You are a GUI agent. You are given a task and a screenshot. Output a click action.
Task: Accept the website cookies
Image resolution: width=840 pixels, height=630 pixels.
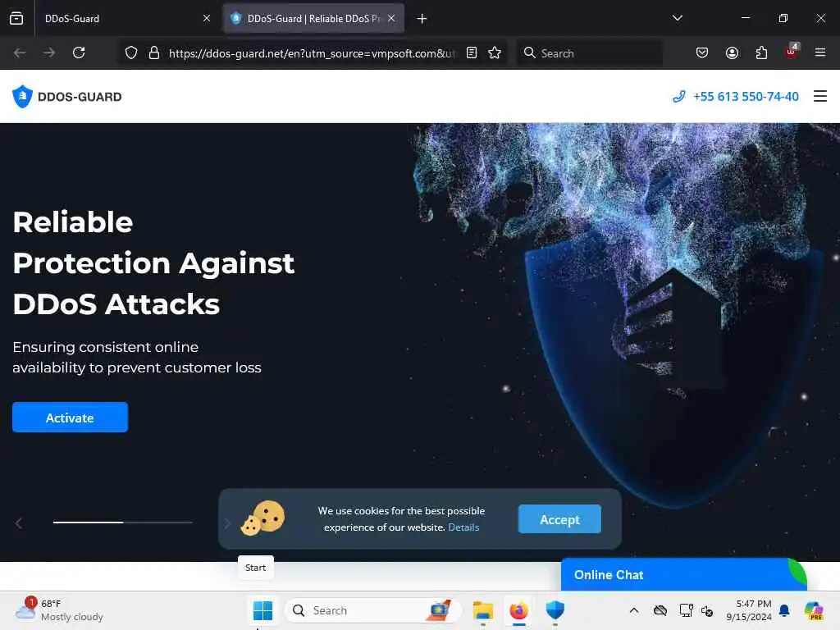pyautogui.click(x=559, y=519)
